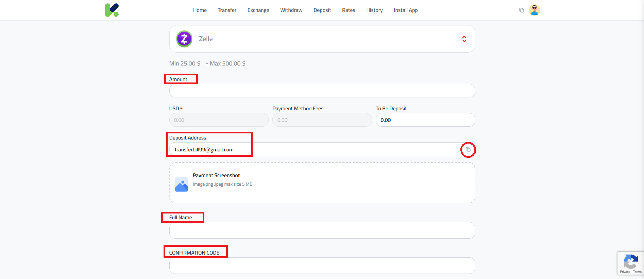This screenshot has height=279, width=644.
Task: Open the Exchange page
Action: pos(258,10)
